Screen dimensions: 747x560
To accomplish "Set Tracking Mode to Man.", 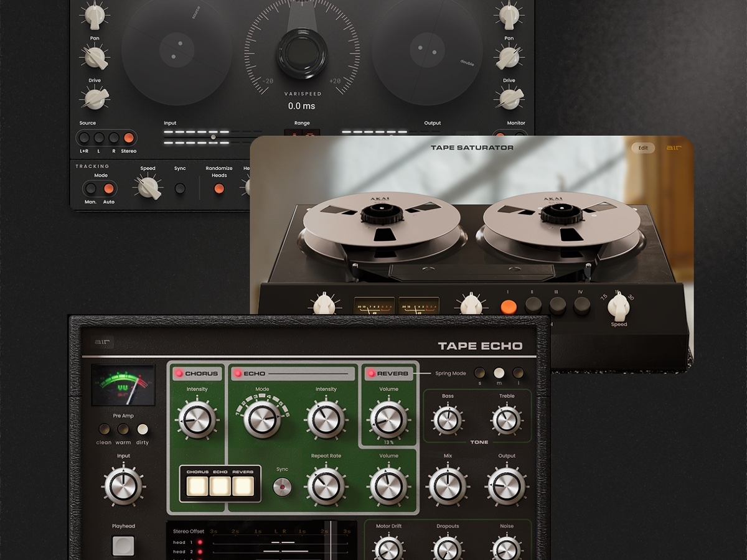I will coord(91,189).
